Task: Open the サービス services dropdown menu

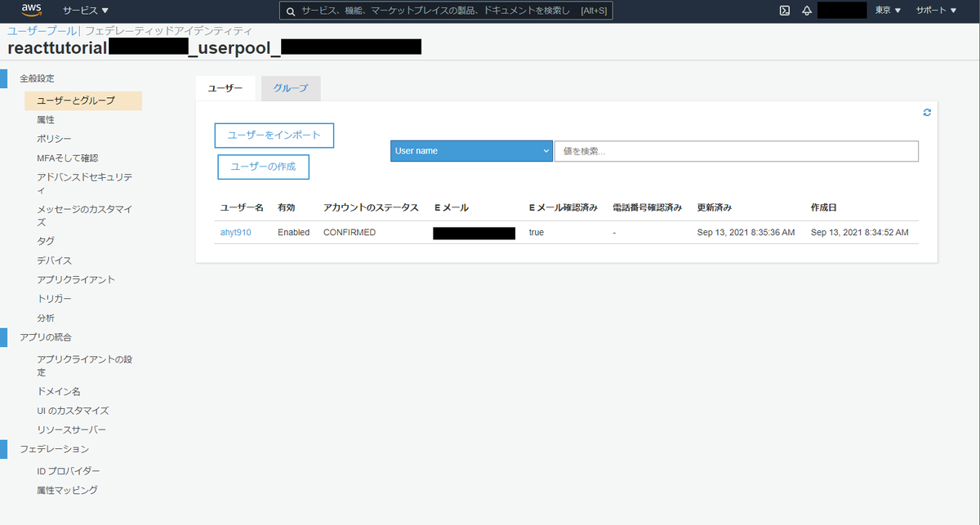Action: [x=86, y=11]
